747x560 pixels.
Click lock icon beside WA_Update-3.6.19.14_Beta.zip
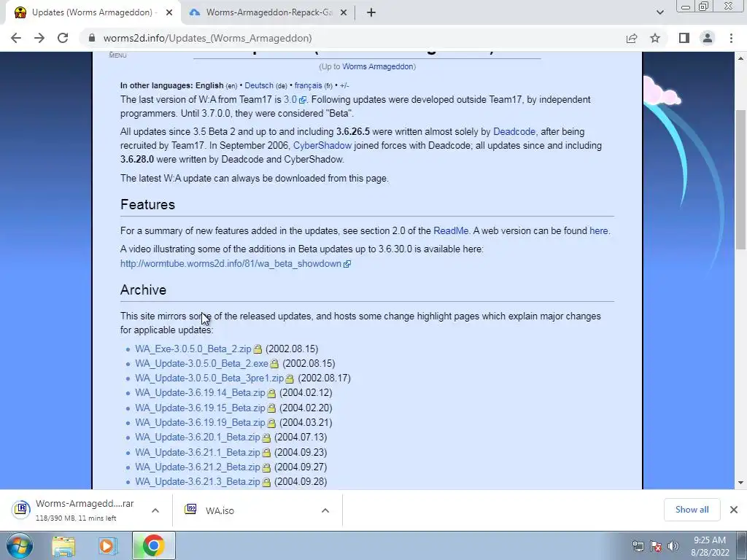coord(271,393)
